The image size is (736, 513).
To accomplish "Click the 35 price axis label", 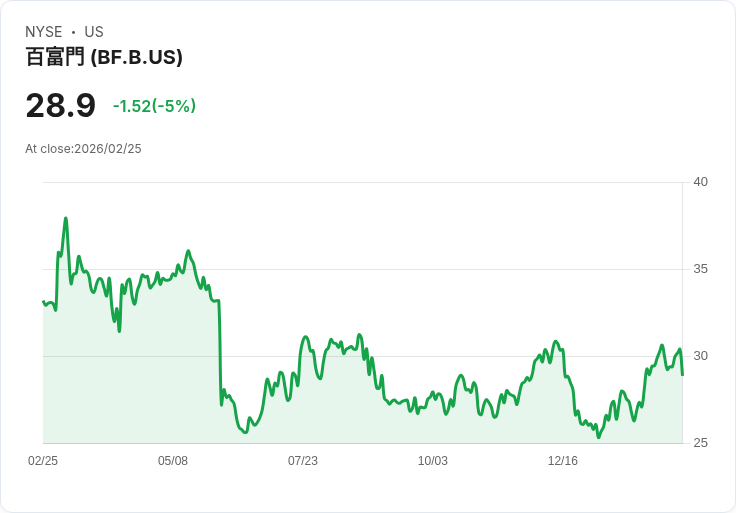I will (x=700, y=269).
